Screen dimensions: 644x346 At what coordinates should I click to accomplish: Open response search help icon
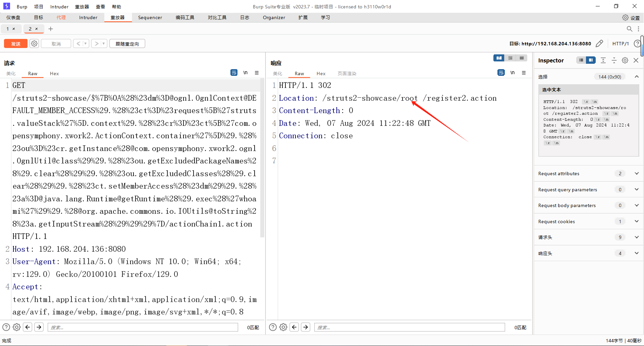[273, 327]
